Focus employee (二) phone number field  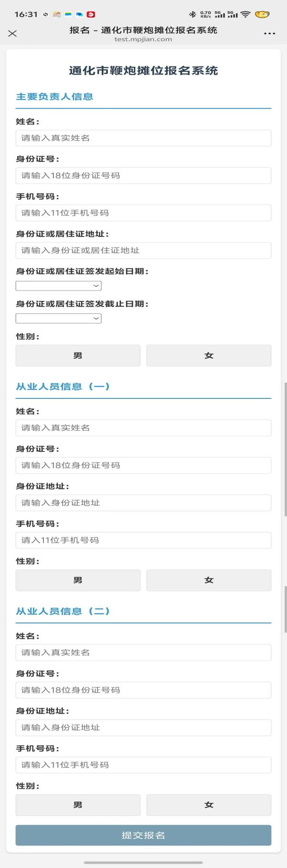tap(143, 765)
